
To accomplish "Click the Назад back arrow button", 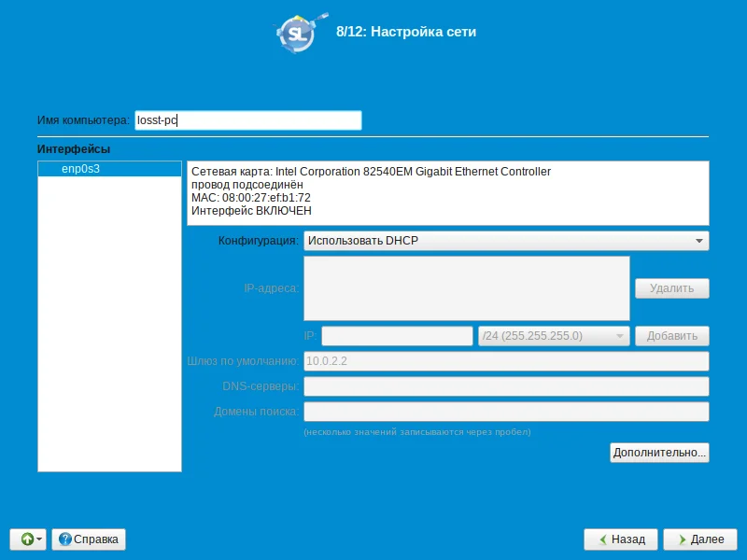I will (620, 539).
